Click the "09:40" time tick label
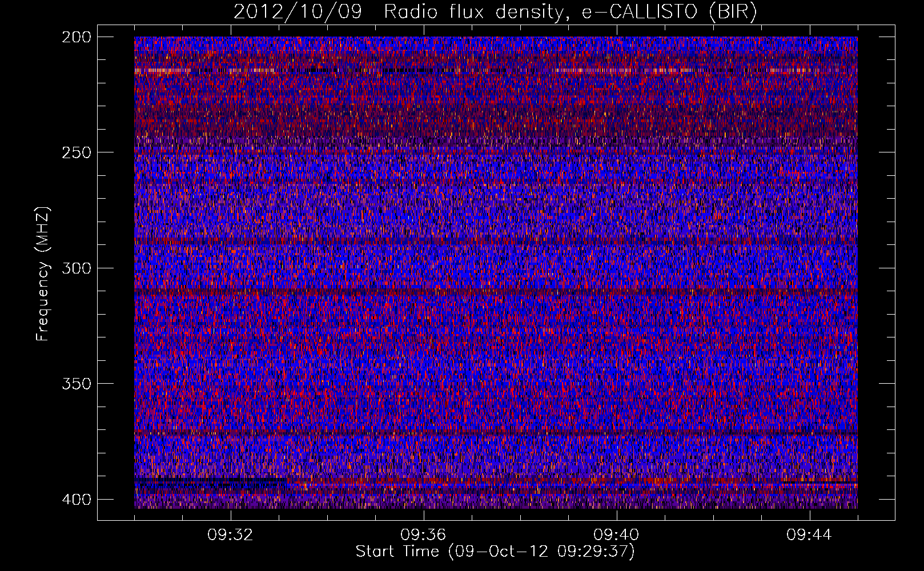This screenshot has height=571, width=924. tap(616, 535)
